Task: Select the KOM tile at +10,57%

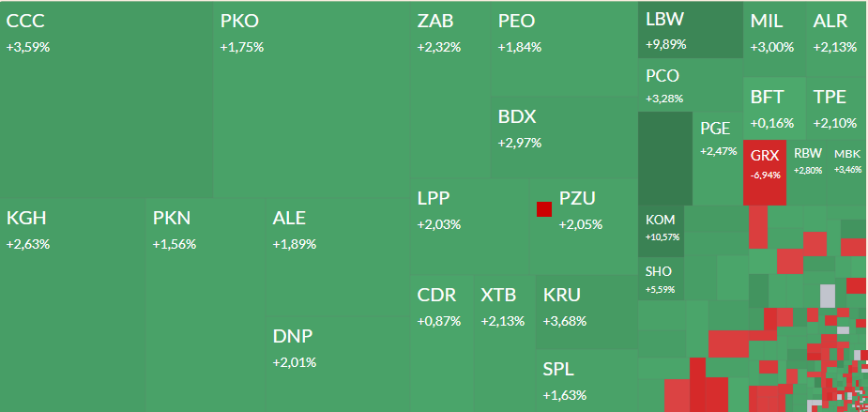Action: [661, 228]
